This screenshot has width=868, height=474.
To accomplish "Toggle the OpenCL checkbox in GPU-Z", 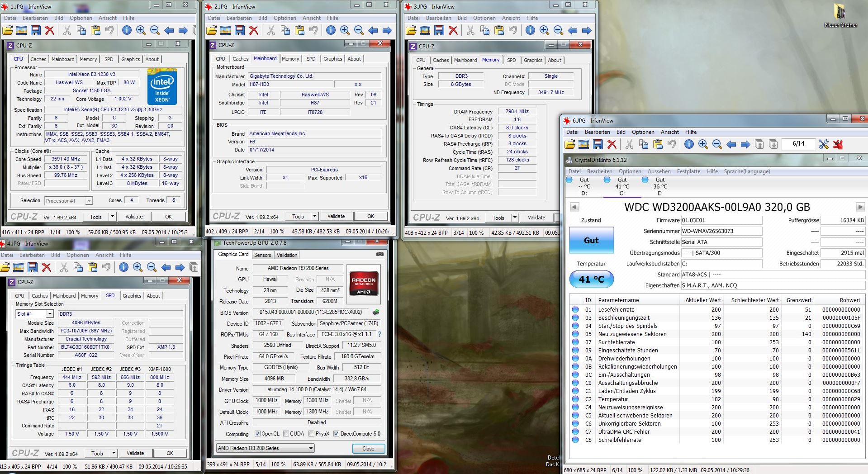I will tap(257, 434).
